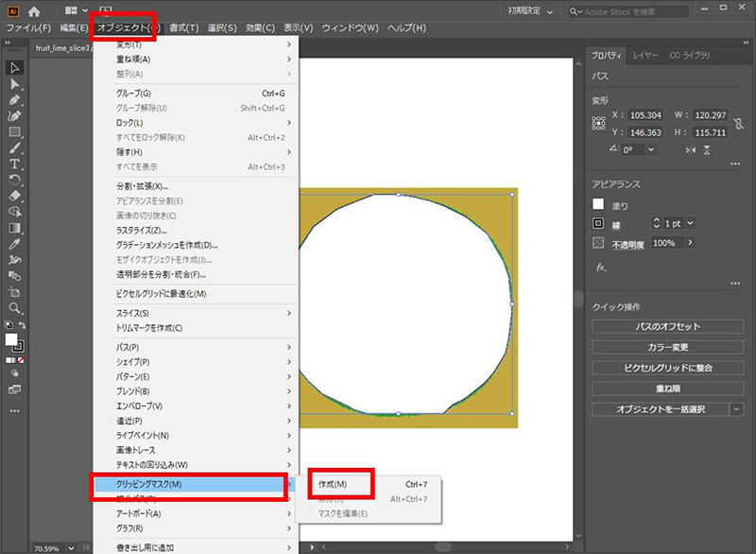Expand the opacity 100% slider arrow
The width and height of the screenshot is (756, 554).
point(690,243)
